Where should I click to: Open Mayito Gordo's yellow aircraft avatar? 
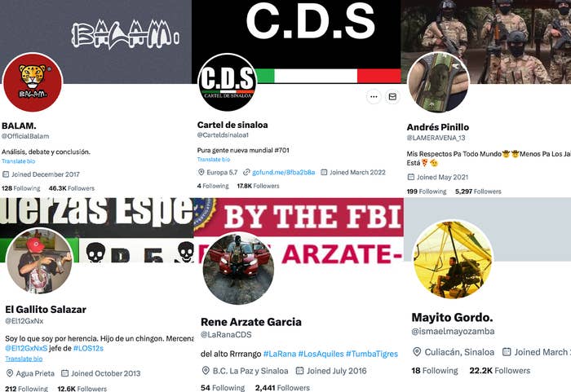pos(453,259)
